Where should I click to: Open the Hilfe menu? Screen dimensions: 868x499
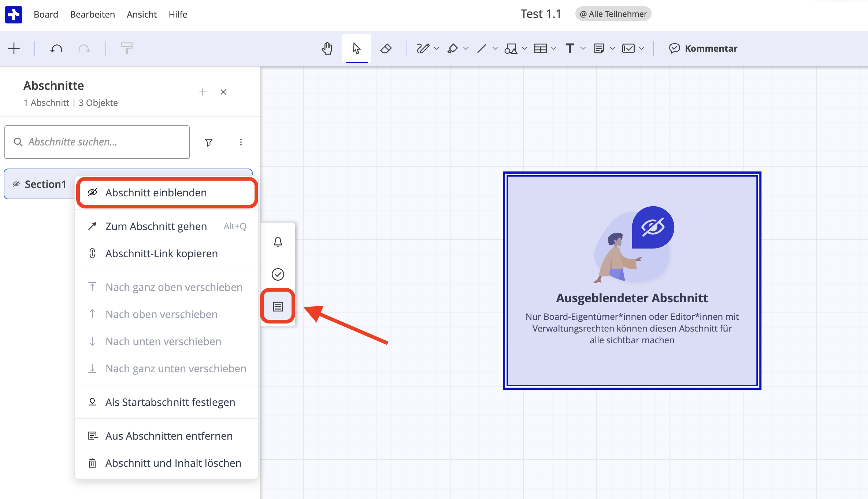click(178, 14)
